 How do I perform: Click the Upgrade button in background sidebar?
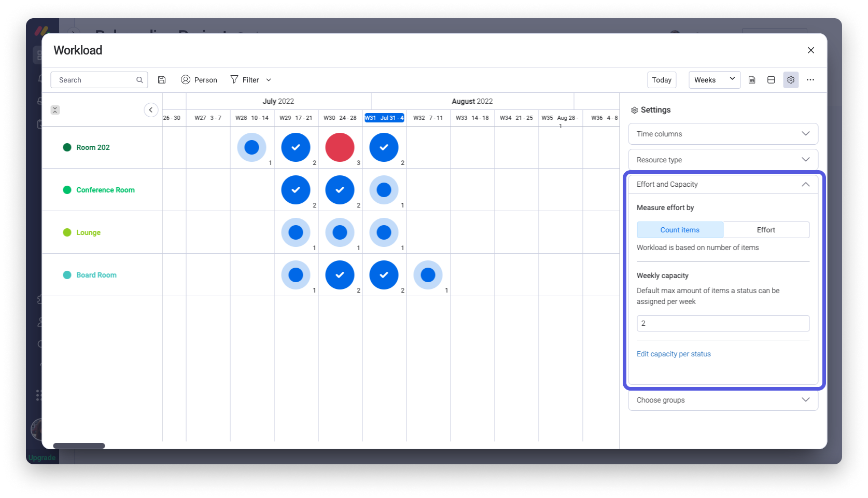42,458
